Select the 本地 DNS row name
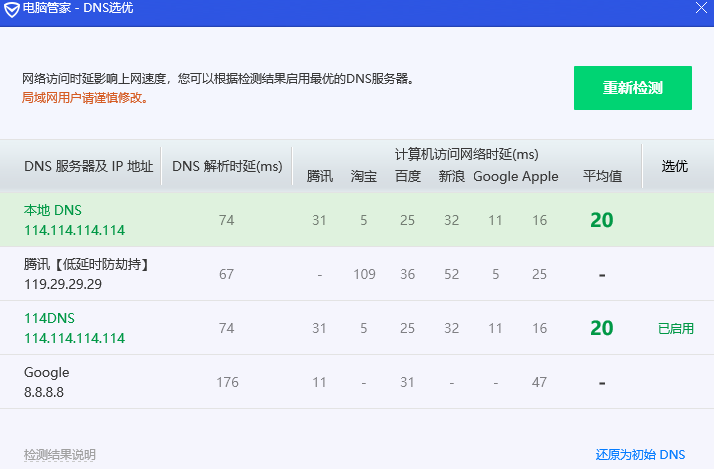The height and width of the screenshot is (469, 714). click(53, 210)
